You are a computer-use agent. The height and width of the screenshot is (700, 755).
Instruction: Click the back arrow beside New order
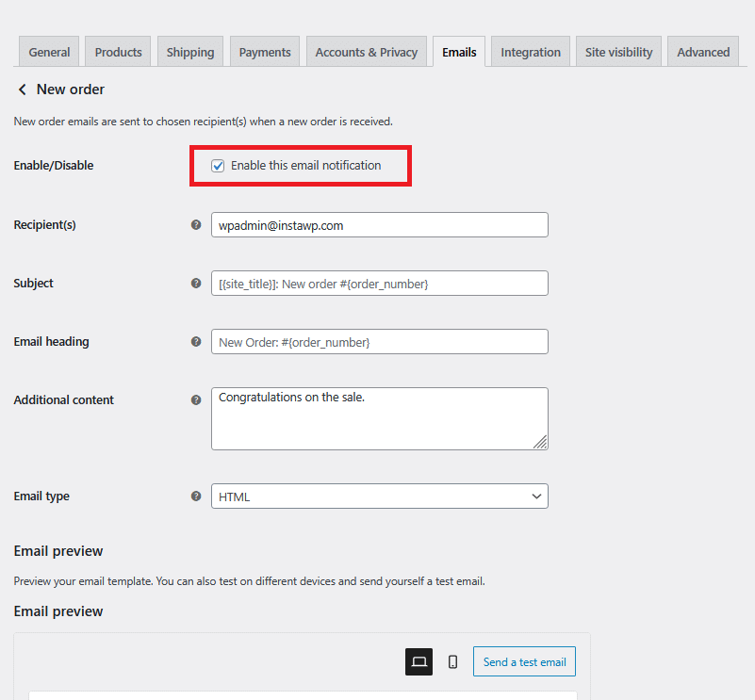[21, 90]
